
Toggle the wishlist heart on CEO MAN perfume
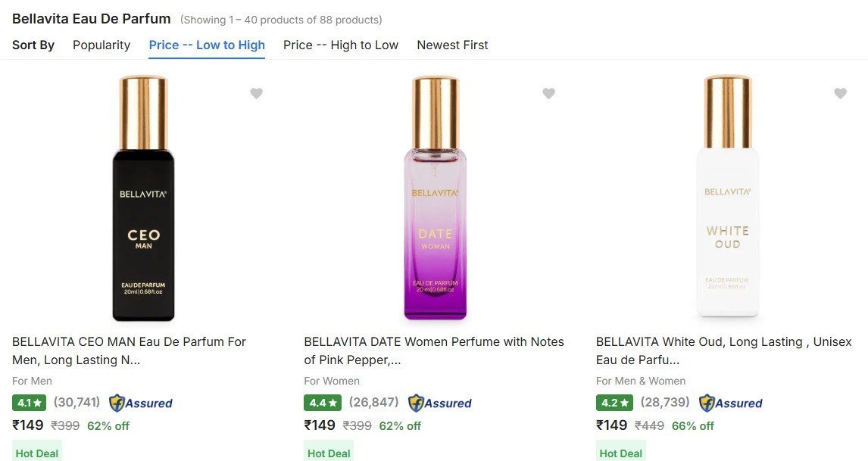pos(256,93)
